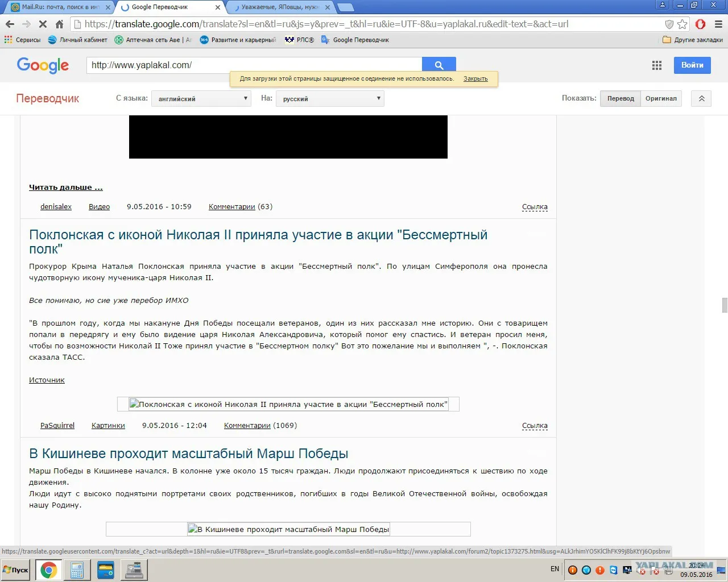
Task: Open the calculator taskbar icon
Action: tap(77, 570)
